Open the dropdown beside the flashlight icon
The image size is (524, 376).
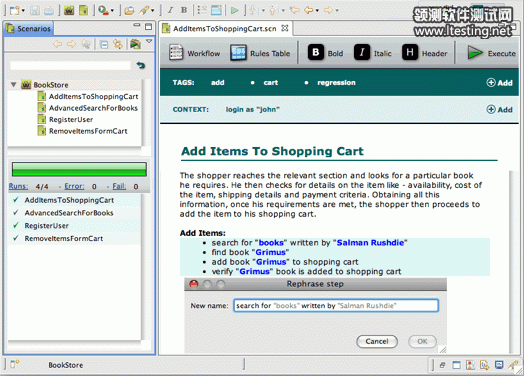(153, 11)
